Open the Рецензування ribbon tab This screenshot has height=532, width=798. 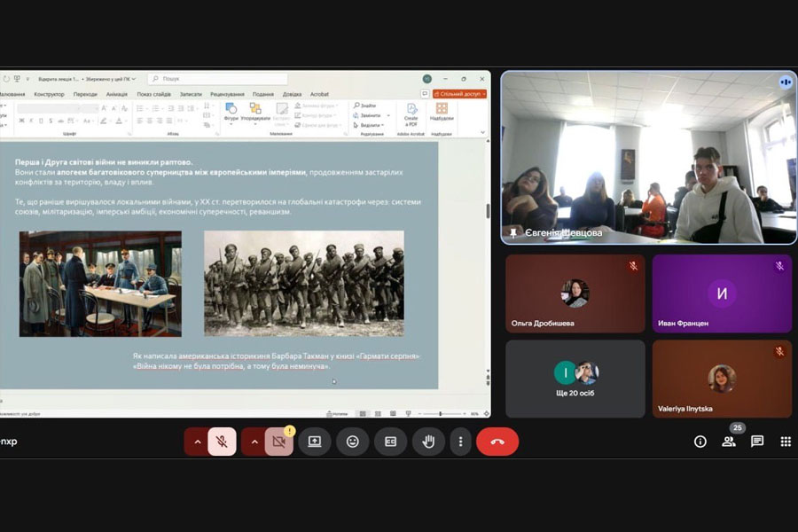[228, 94]
